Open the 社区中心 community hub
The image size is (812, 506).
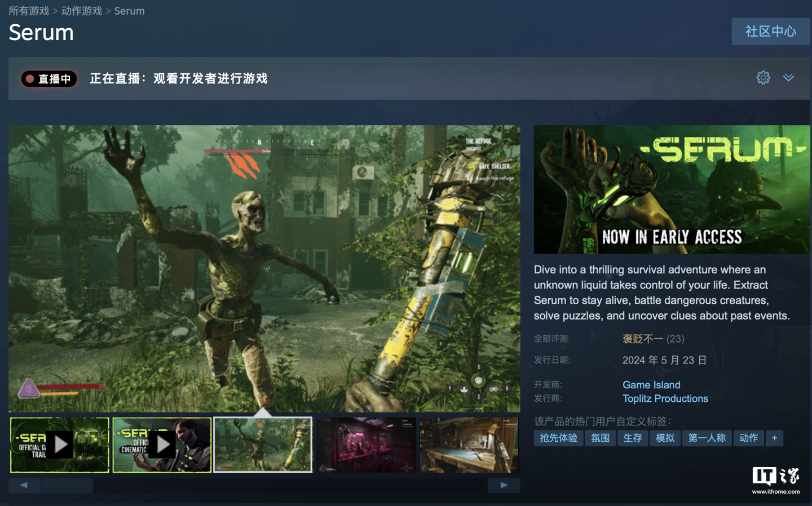click(771, 32)
